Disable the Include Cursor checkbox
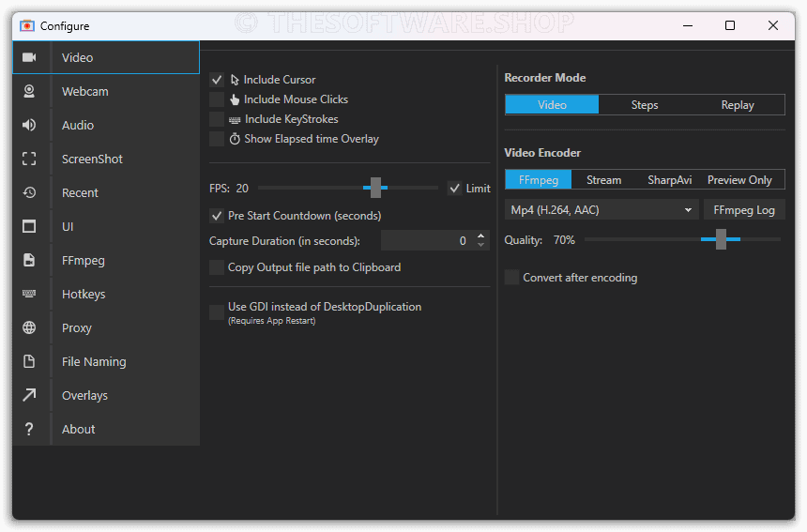The height and width of the screenshot is (532, 807). click(217, 80)
